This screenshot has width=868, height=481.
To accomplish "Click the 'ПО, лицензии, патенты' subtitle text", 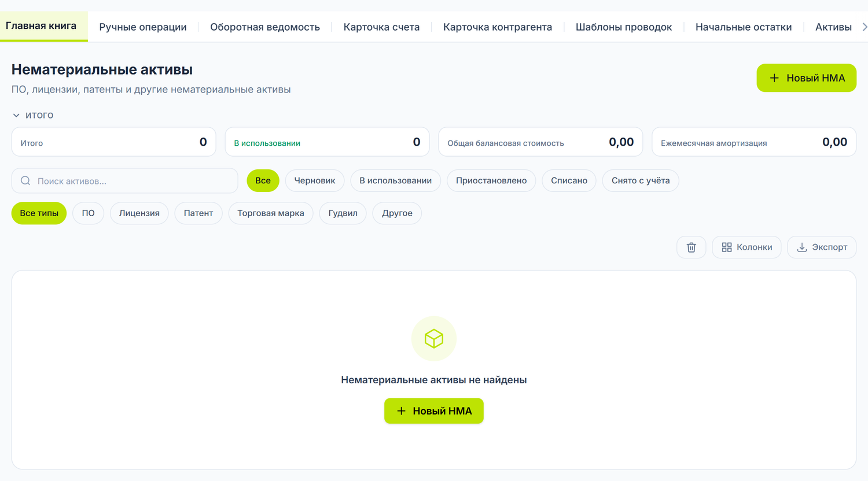I will pos(151,90).
